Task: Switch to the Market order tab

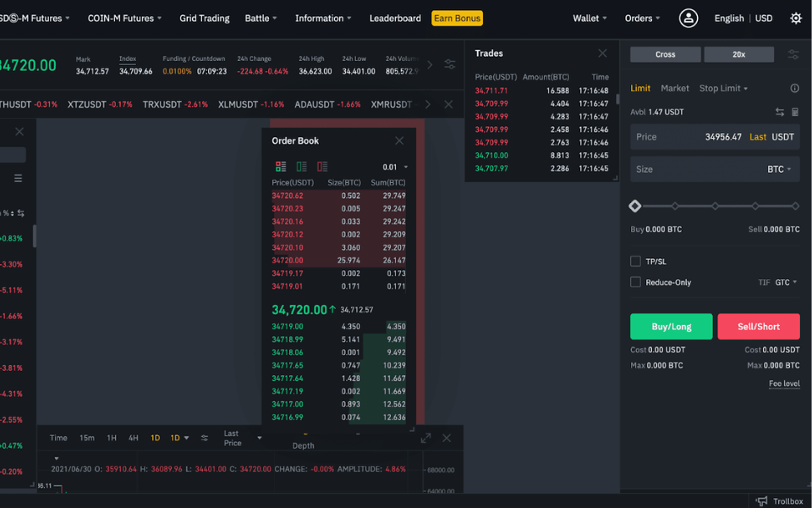Action: click(x=675, y=88)
